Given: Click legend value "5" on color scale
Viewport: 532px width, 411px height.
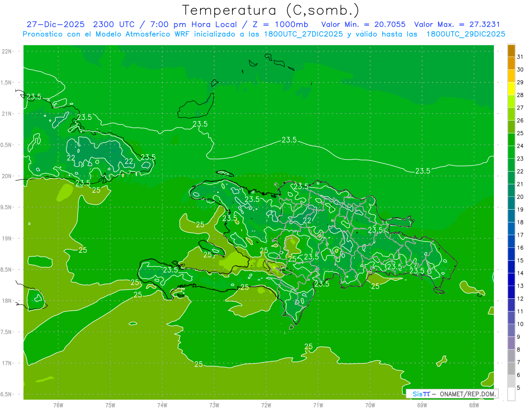Looking at the screenshot, I should (x=518, y=388).
